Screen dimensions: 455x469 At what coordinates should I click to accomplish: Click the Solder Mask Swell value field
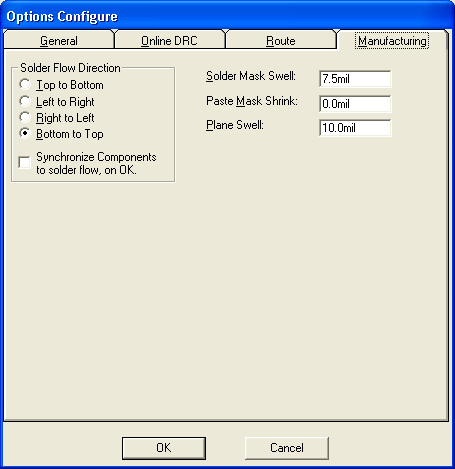(355, 79)
